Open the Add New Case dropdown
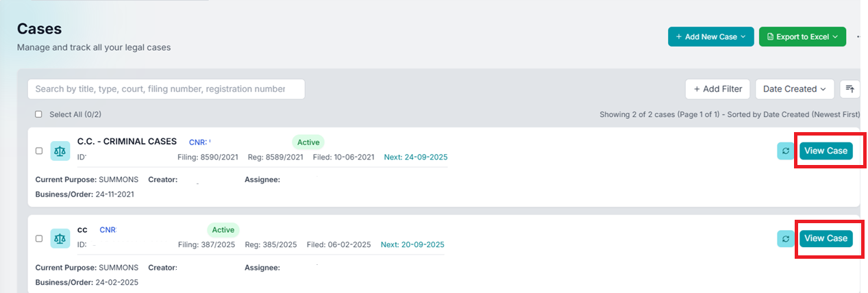This screenshot has height=293, width=868. pyautogui.click(x=710, y=37)
